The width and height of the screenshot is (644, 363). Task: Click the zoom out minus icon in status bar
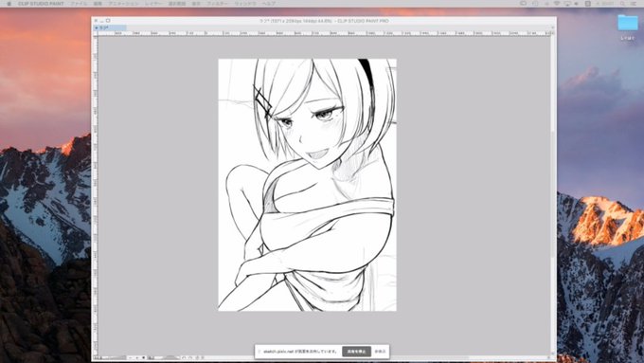pos(131,357)
